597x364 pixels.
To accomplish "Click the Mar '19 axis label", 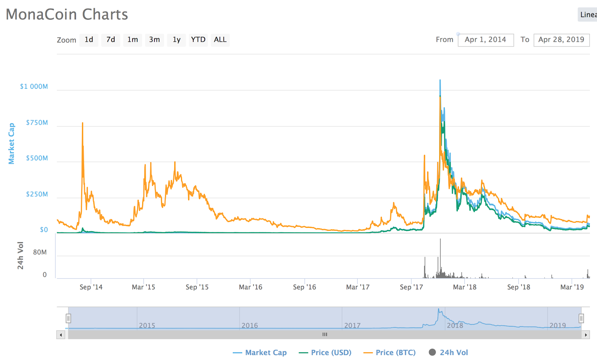I will point(572,287).
